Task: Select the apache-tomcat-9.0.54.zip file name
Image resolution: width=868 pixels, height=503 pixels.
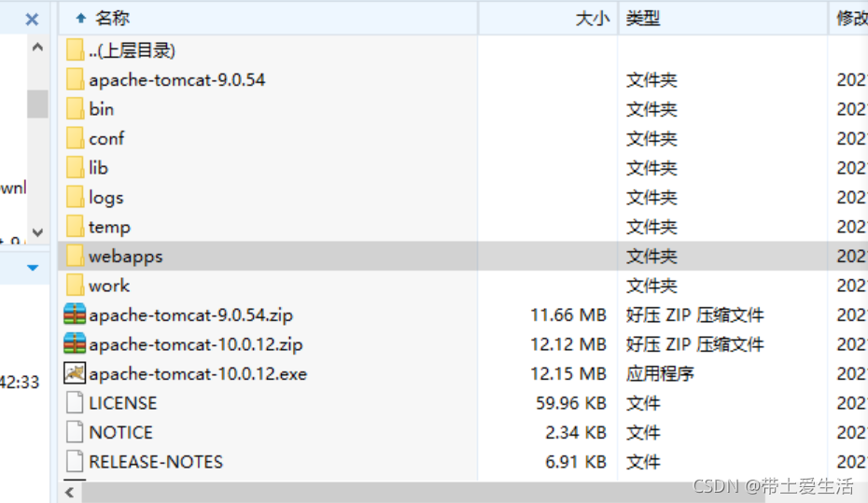Action: click(191, 314)
